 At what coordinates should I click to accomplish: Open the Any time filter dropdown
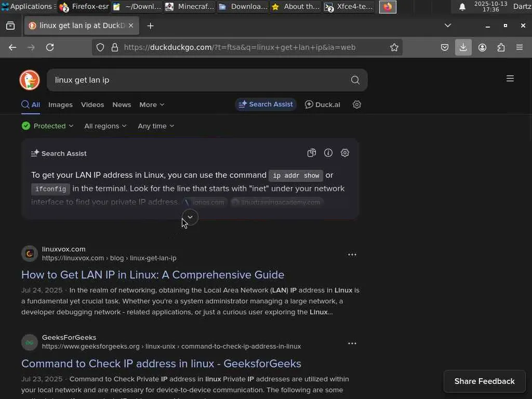(156, 126)
